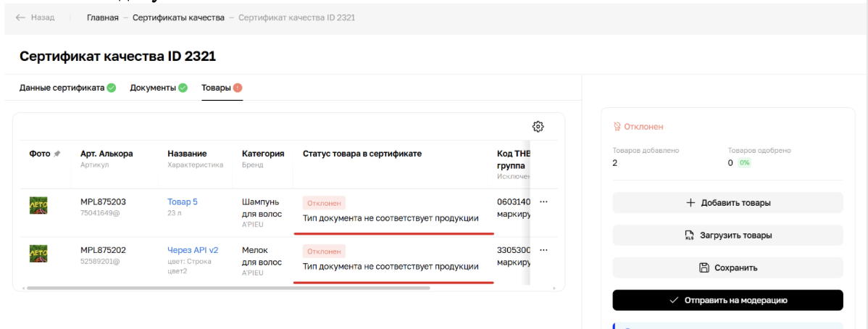This screenshot has width=868, height=329.
Task: Click the green check on Данные сертификата
Action: click(112, 88)
